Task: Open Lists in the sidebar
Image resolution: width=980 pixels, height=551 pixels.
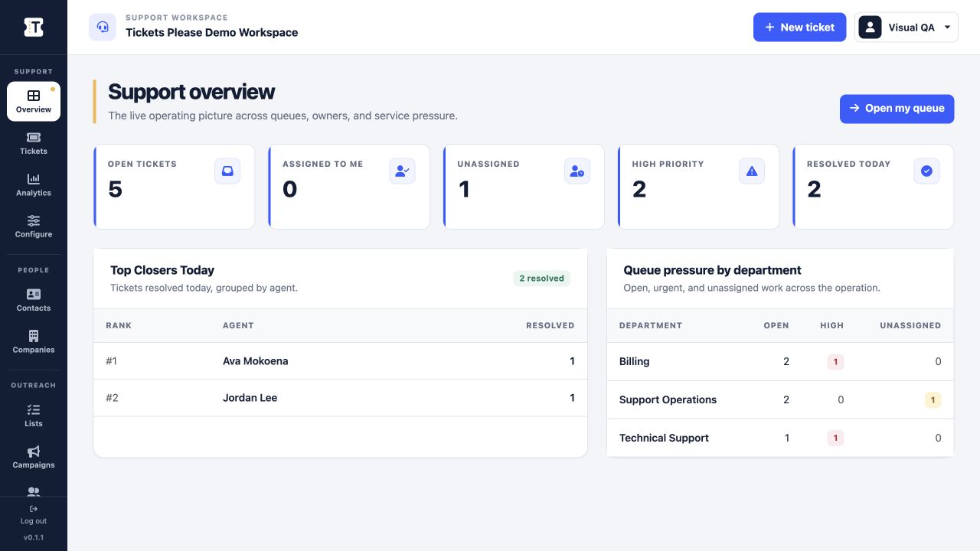Action: point(34,416)
